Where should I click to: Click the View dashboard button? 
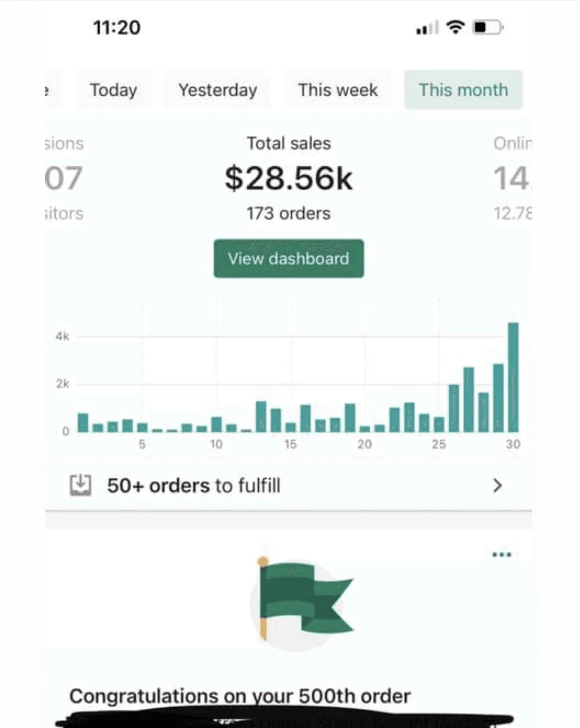(x=289, y=259)
